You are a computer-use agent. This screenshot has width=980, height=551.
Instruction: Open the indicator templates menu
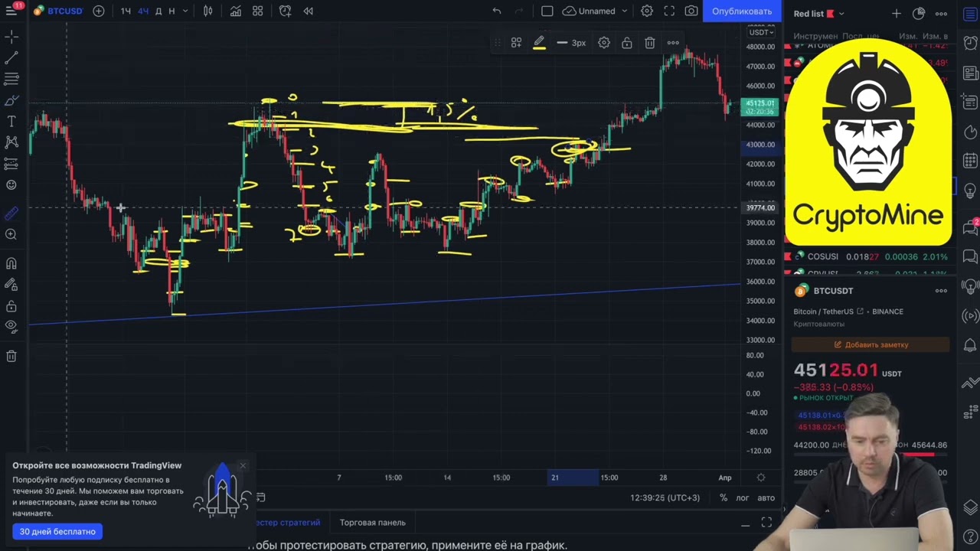258,11
